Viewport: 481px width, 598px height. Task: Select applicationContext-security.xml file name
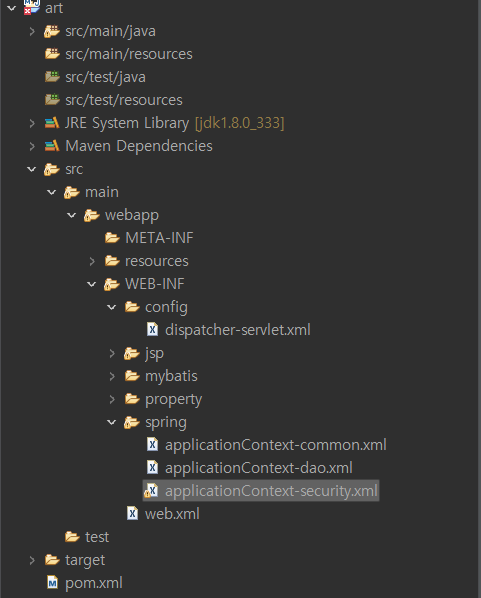[x=271, y=491]
